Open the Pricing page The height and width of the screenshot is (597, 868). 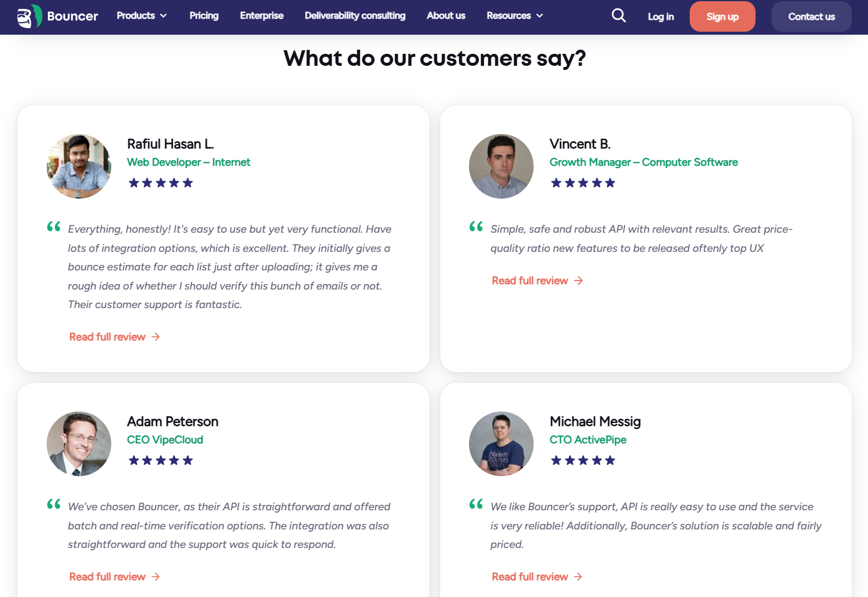point(203,16)
